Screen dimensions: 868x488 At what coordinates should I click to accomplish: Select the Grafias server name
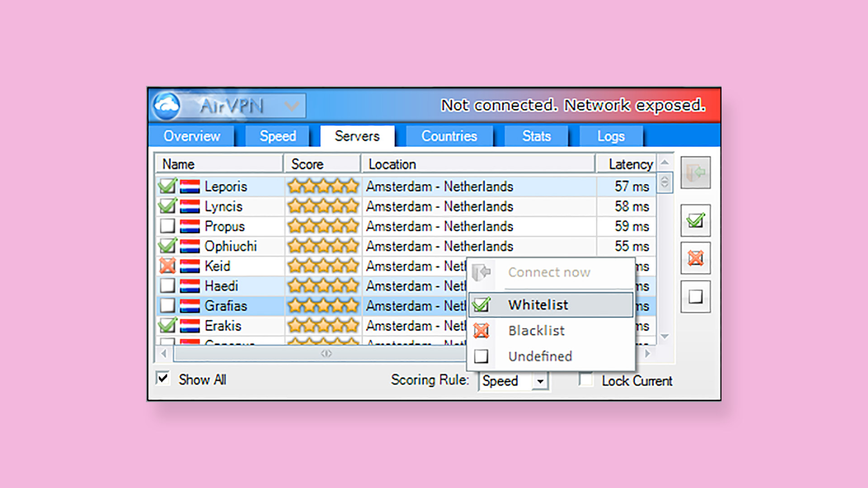click(x=226, y=305)
